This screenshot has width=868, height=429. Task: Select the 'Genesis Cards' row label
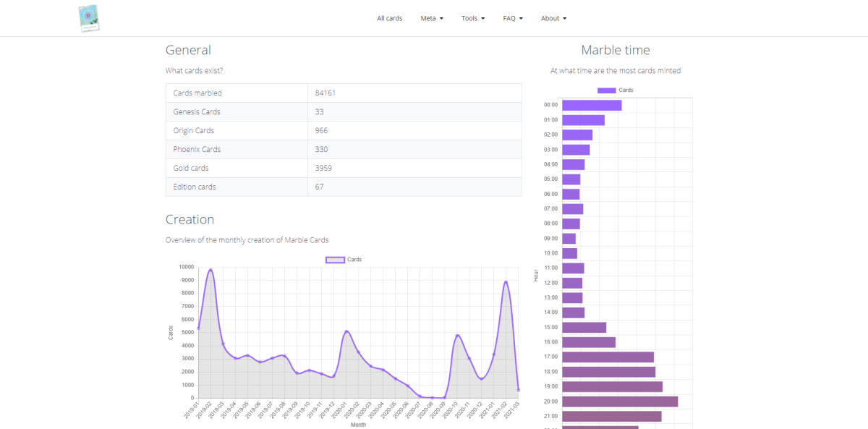pos(197,112)
